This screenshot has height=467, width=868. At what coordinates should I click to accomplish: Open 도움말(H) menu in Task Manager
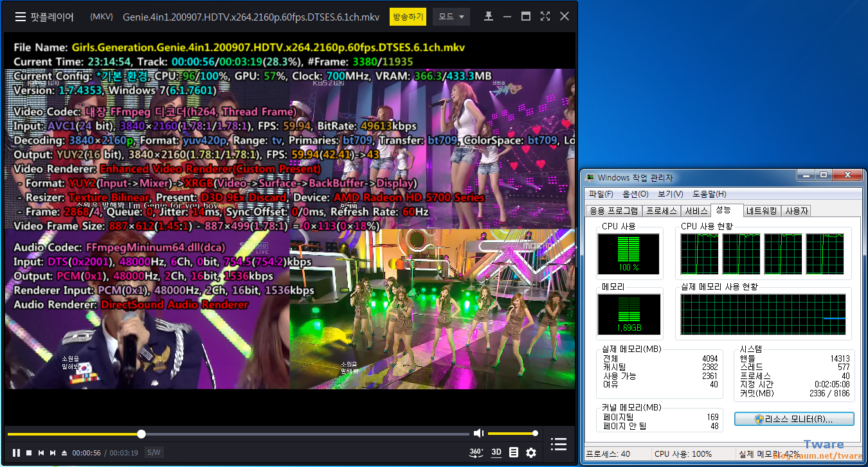tap(709, 194)
